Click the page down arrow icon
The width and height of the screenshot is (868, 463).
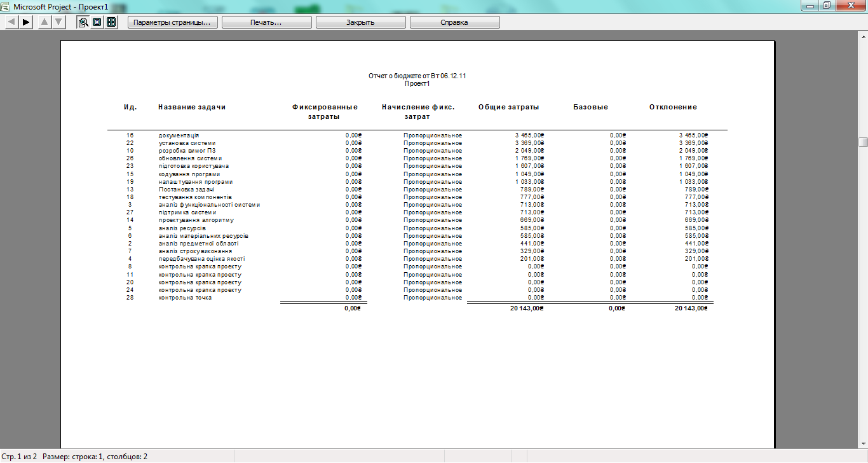[x=58, y=22]
